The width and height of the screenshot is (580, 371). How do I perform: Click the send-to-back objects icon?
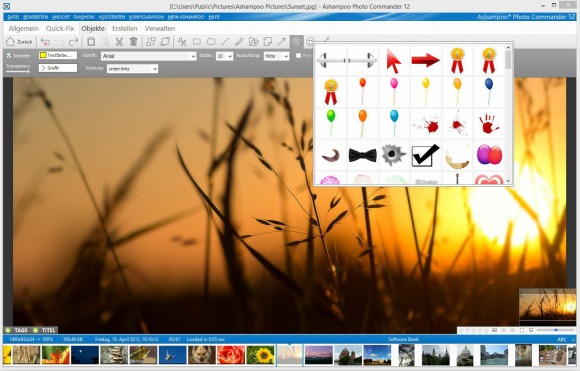click(165, 42)
